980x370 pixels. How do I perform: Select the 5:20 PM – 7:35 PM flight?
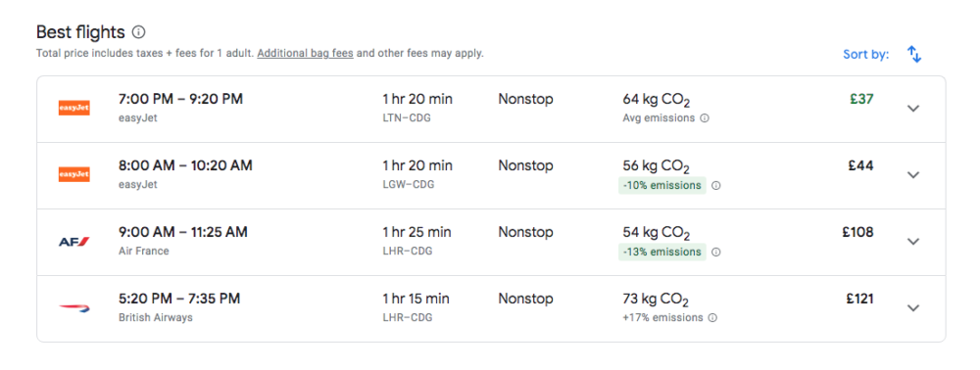(491, 308)
